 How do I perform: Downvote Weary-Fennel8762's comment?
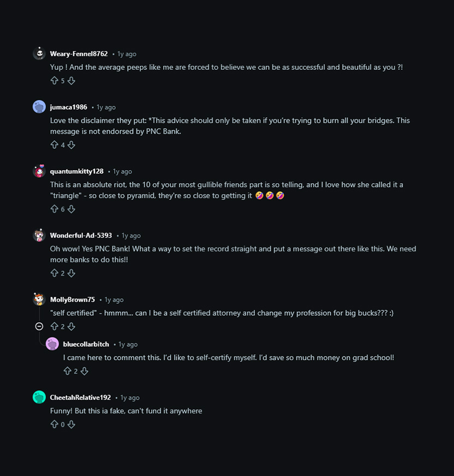point(71,81)
